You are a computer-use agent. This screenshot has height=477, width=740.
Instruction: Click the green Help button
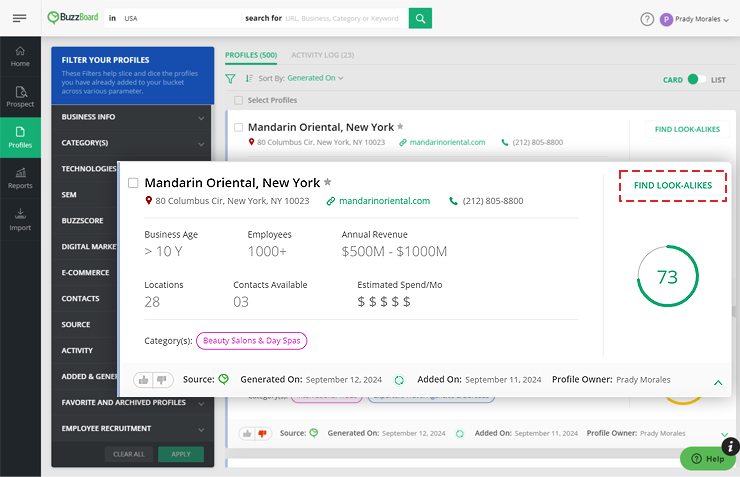[707, 459]
